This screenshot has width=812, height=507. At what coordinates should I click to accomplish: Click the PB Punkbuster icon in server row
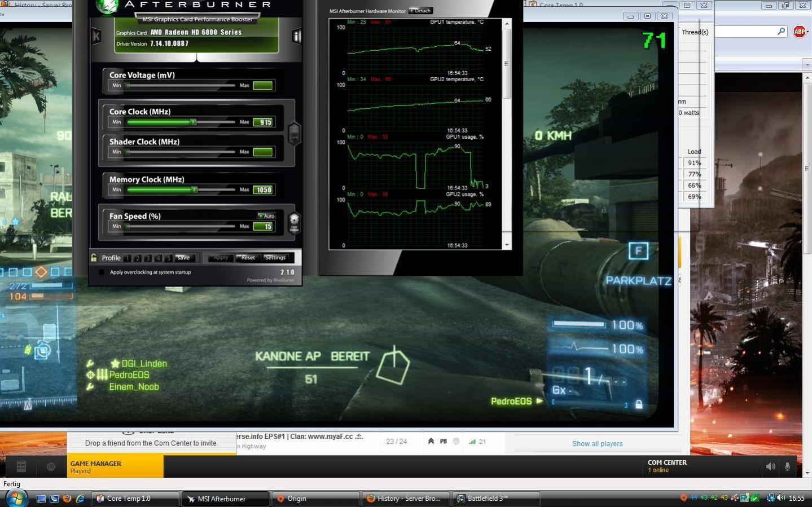pos(443,442)
